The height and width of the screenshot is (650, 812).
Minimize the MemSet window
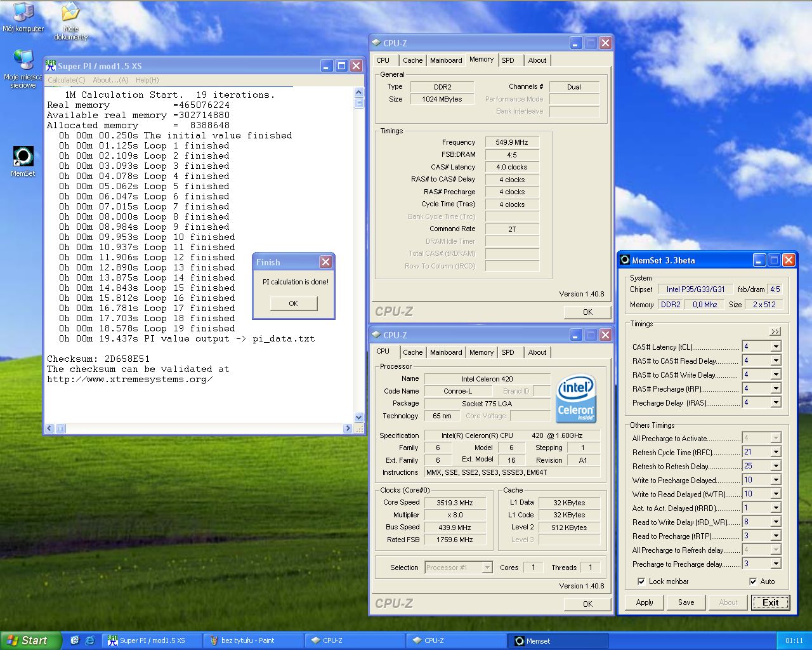coord(759,260)
